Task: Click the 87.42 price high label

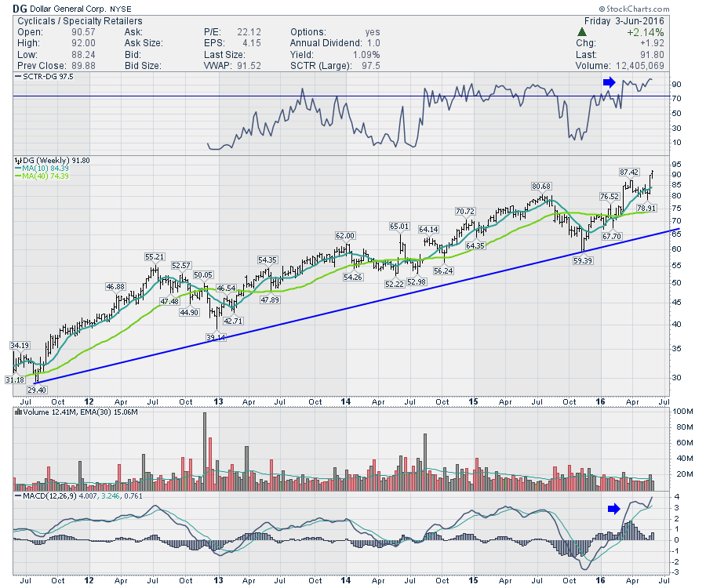Action: (629, 172)
